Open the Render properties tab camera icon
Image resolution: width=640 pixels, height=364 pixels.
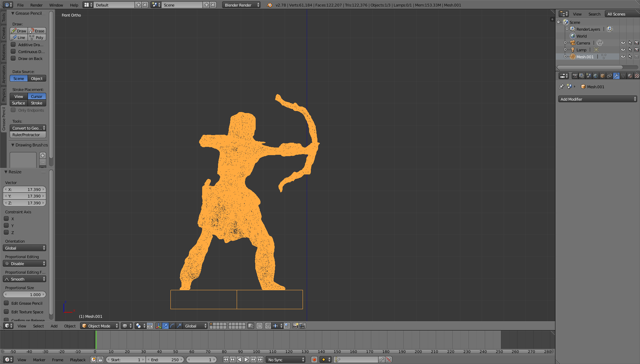(575, 76)
